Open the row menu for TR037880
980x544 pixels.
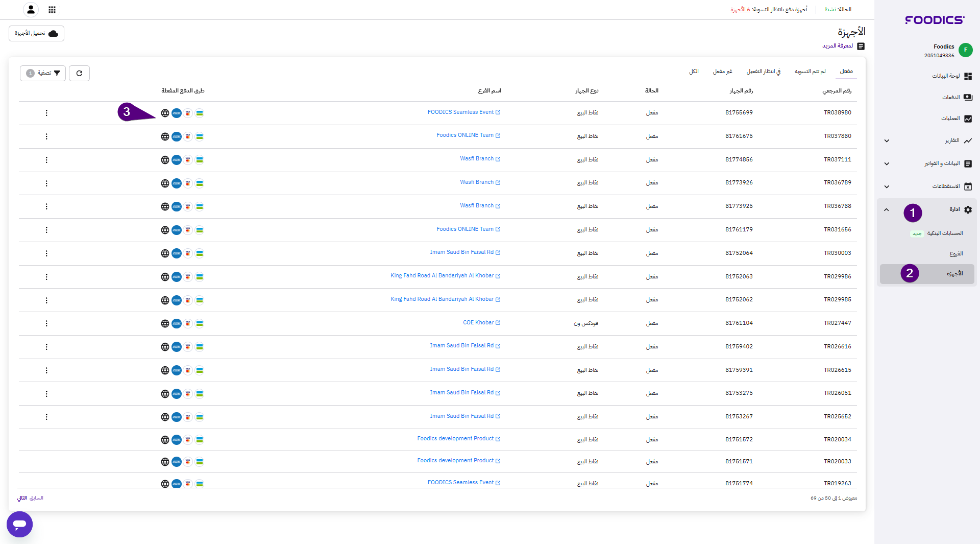click(x=46, y=136)
